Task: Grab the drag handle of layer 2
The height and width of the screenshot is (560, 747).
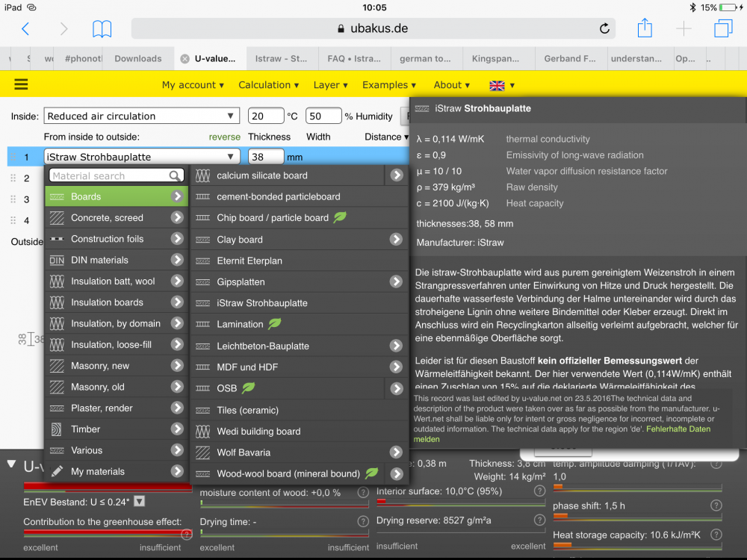Action: point(13,178)
